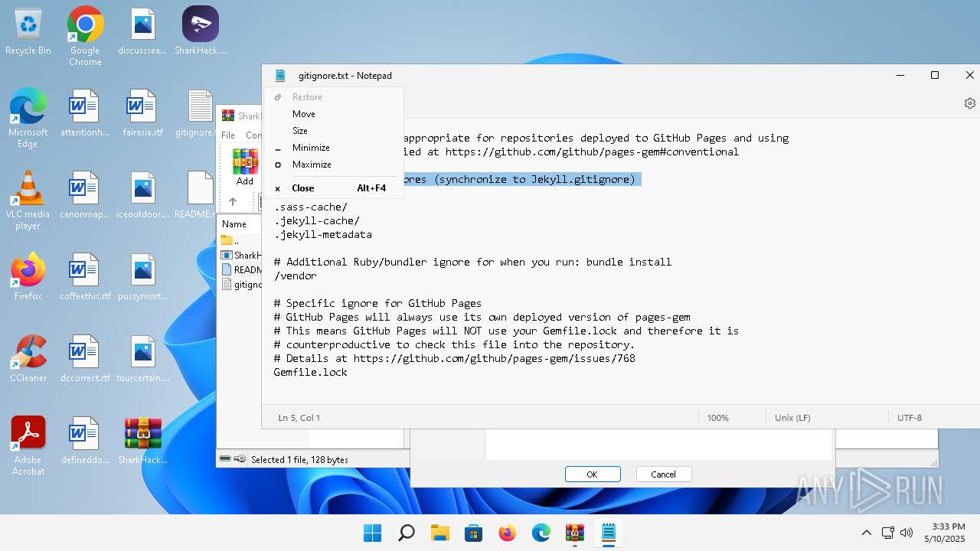980x551 pixels.
Task: Select Maximize in the window system menu
Action: (x=333, y=165)
